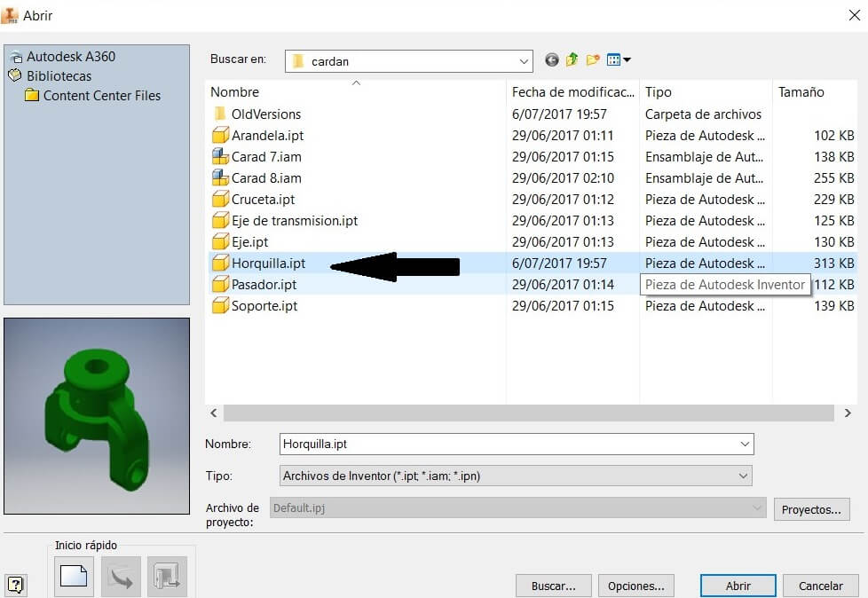Select the Horquilla.ipt file
This screenshot has width=868, height=598.
[x=259, y=264]
